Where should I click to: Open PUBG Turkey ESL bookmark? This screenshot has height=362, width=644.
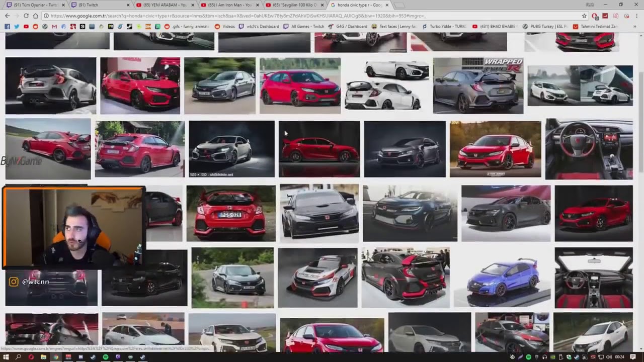tap(545, 26)
